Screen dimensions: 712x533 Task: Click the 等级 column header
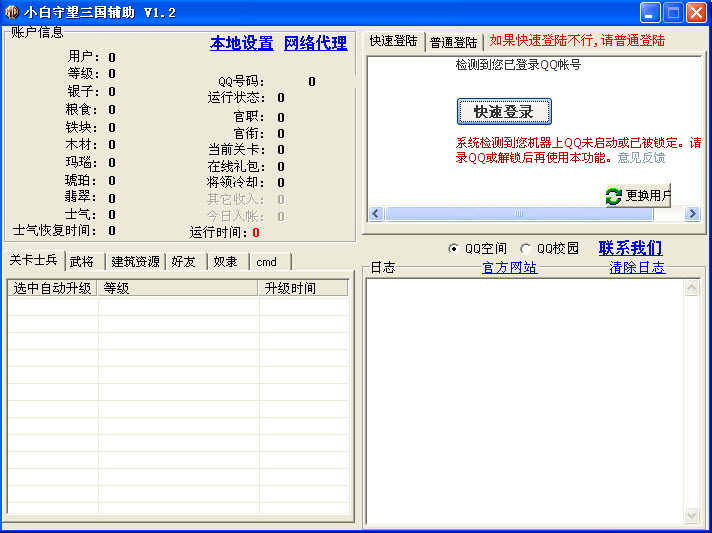point(178,288)
